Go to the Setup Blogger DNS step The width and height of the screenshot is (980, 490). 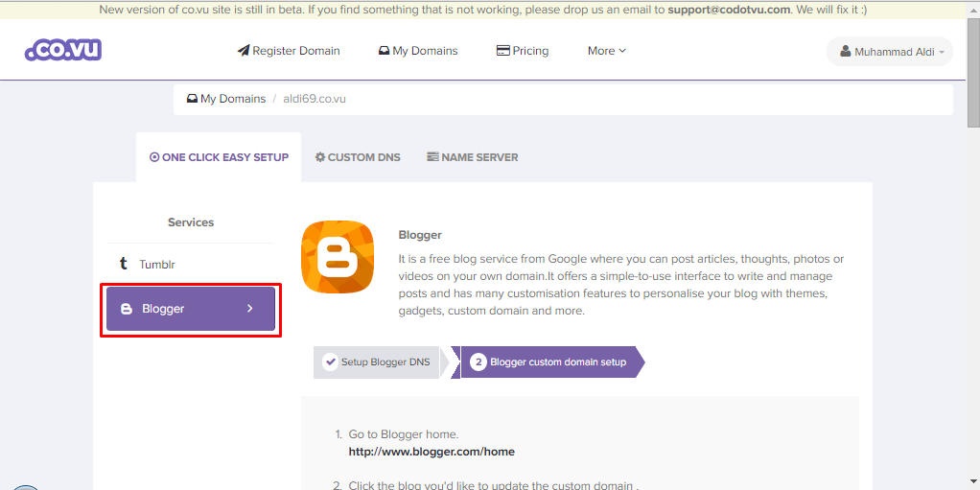click(x=376, y=362)
